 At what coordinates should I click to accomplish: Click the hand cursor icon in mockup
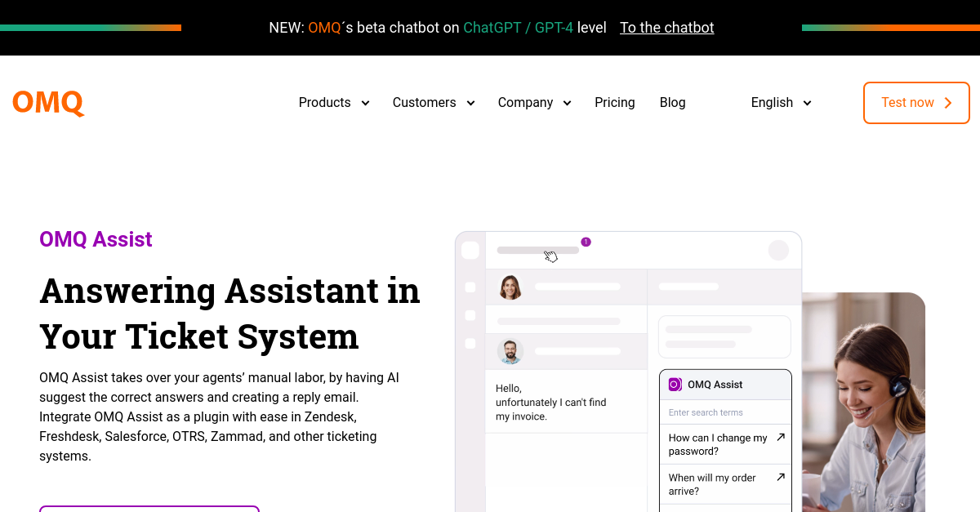[x=551, y=256]
